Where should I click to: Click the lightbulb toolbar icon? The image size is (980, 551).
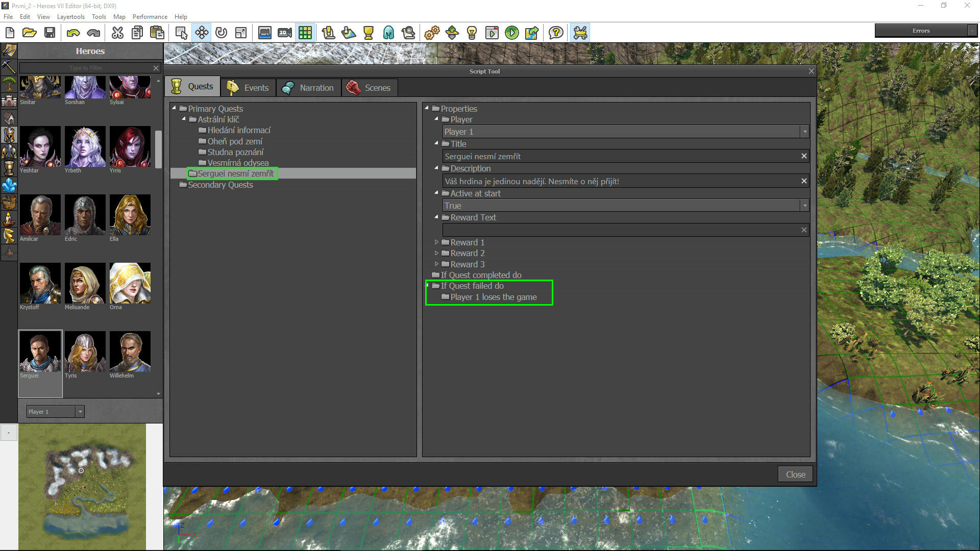tap(472, 33)
